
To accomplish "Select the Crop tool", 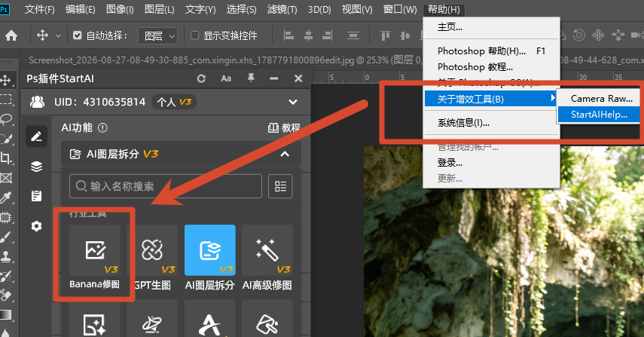I will (x=6, y=158).
